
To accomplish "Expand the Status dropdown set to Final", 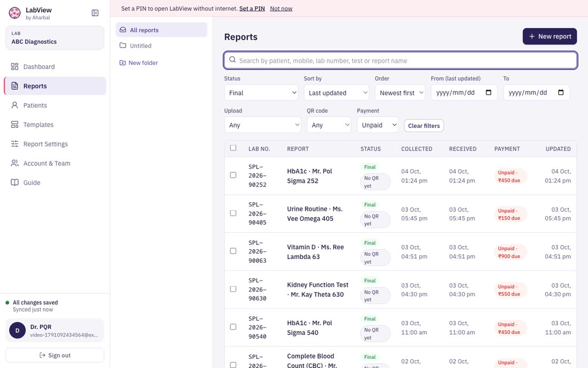I will 261,93.
